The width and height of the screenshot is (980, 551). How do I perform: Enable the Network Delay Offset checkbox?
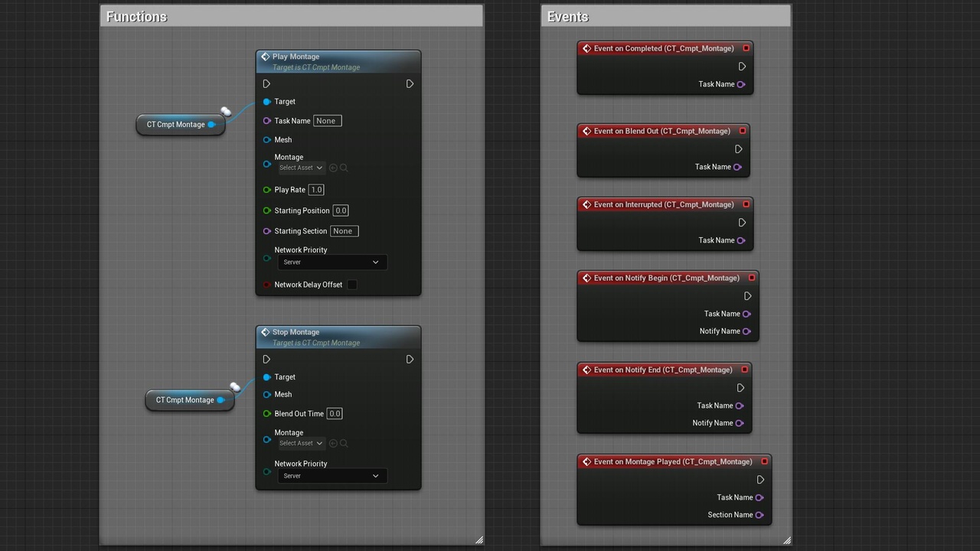[x=352, y=285]
